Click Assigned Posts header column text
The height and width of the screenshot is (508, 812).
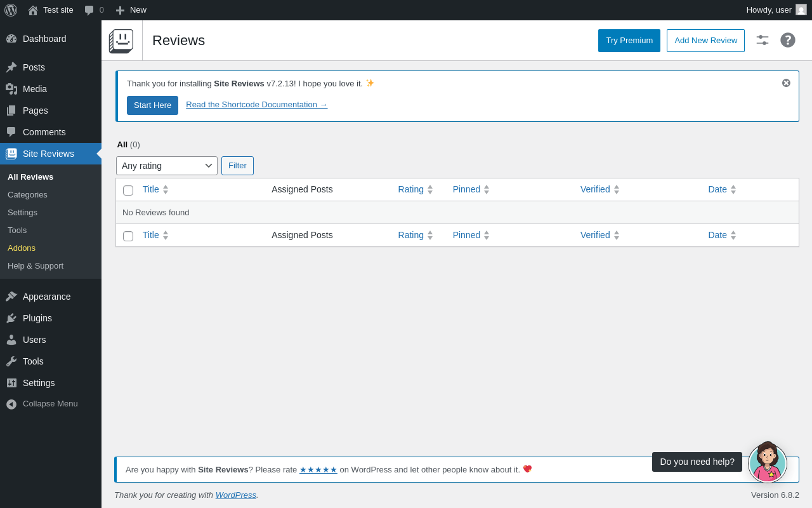[302, 189]
